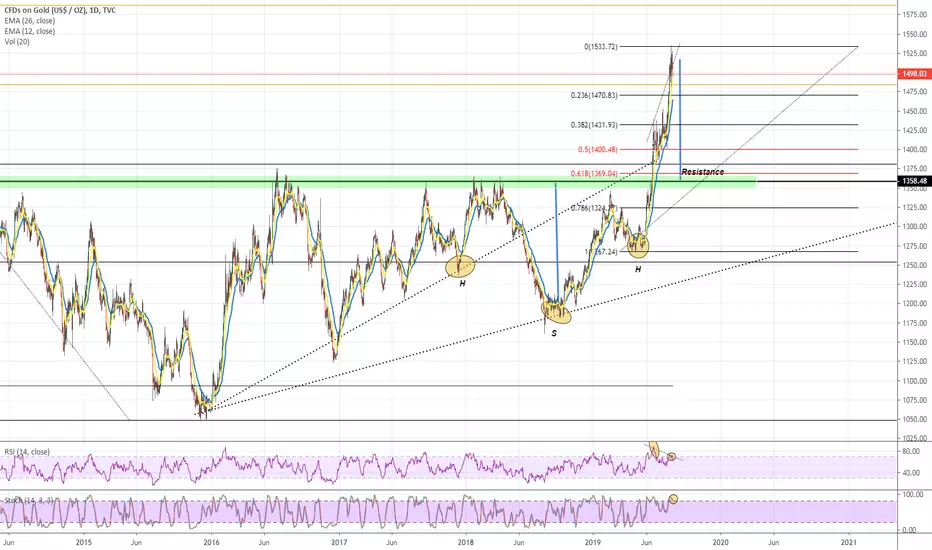932x550 pixels.
Task: Select the 0.382(1431.93) Fibonacci label
Action: pos(594,125)
